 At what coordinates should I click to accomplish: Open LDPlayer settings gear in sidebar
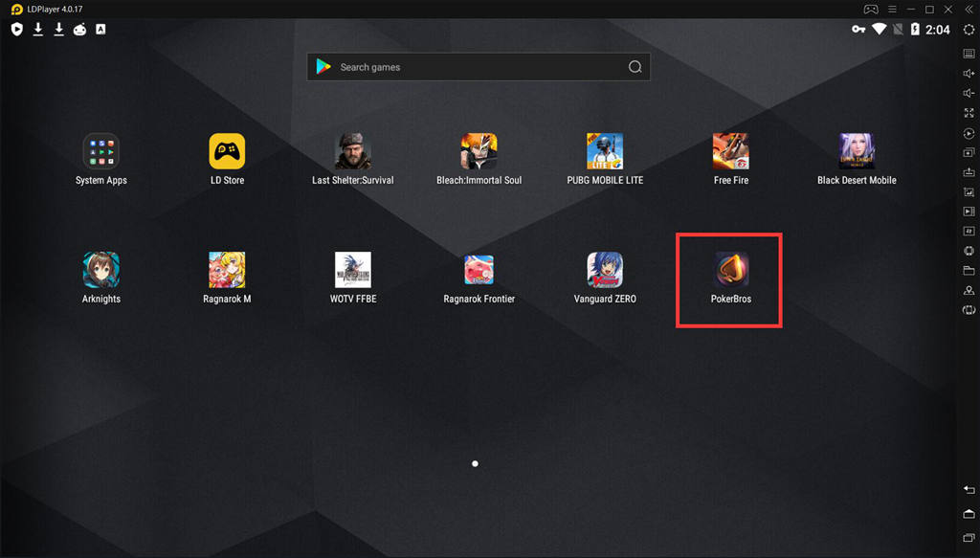(x=969, y=30)
